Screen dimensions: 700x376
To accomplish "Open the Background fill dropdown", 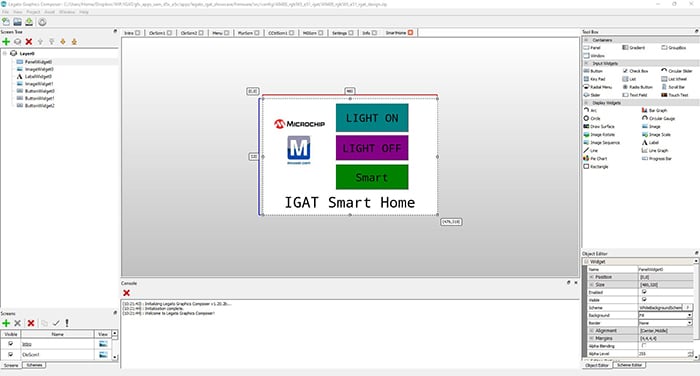I will coord(665,315).
